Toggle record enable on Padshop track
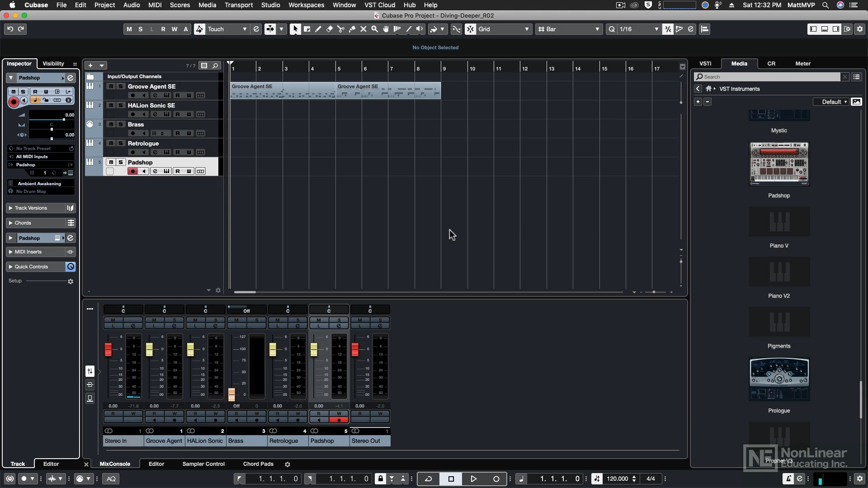The height and width of the screenshot is (488, 868). pyautogui.click(x=132, y=171)
